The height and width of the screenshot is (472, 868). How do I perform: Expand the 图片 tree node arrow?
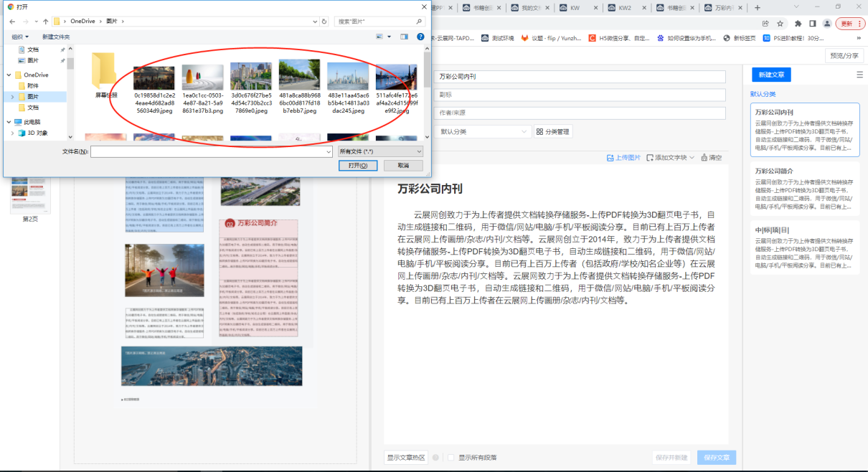(x=12, y=96)
